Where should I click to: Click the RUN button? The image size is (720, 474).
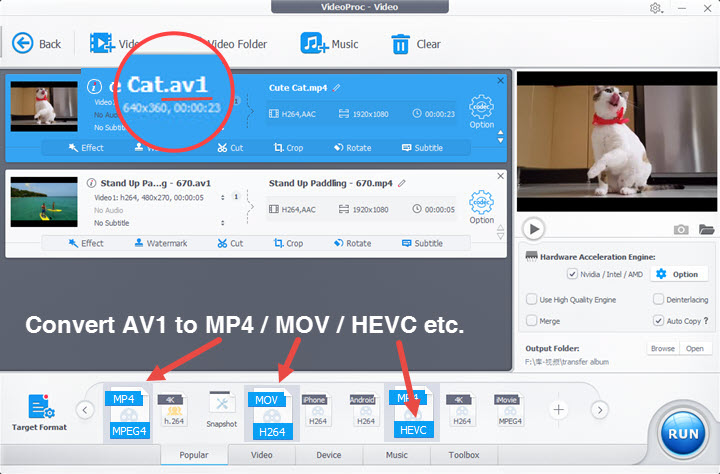point(683,433)
